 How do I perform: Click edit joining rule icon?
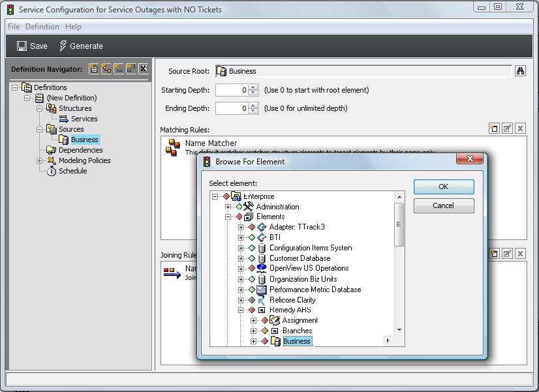507,254
